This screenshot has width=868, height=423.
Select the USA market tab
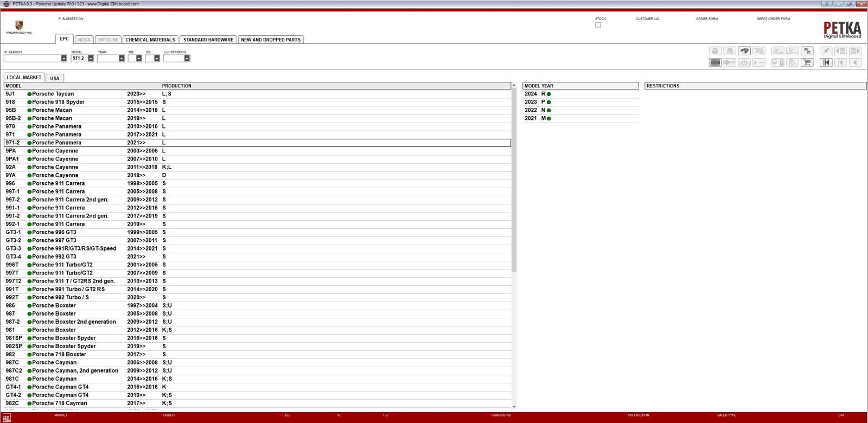click(x=55, y=78)
